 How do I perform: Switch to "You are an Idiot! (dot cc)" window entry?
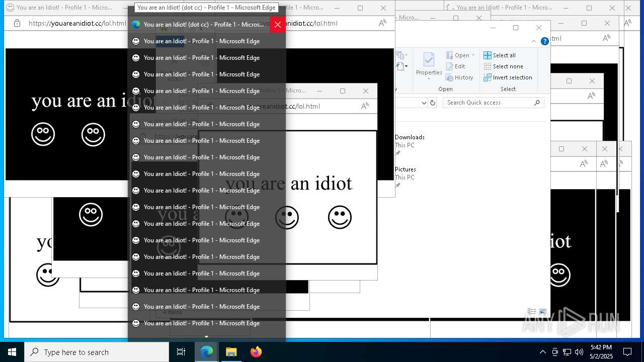coord(199,24)
